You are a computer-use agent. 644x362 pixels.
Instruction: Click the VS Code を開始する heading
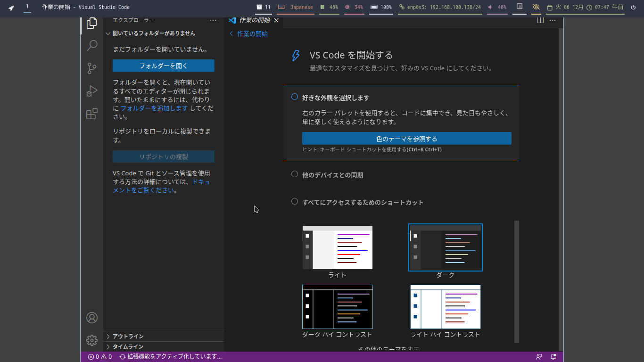(351, 55)
